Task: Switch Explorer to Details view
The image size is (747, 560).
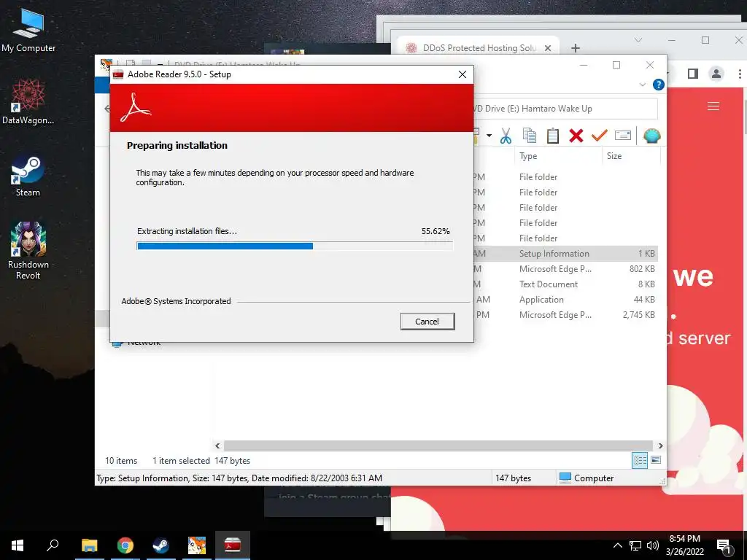Action: (640, 461)
